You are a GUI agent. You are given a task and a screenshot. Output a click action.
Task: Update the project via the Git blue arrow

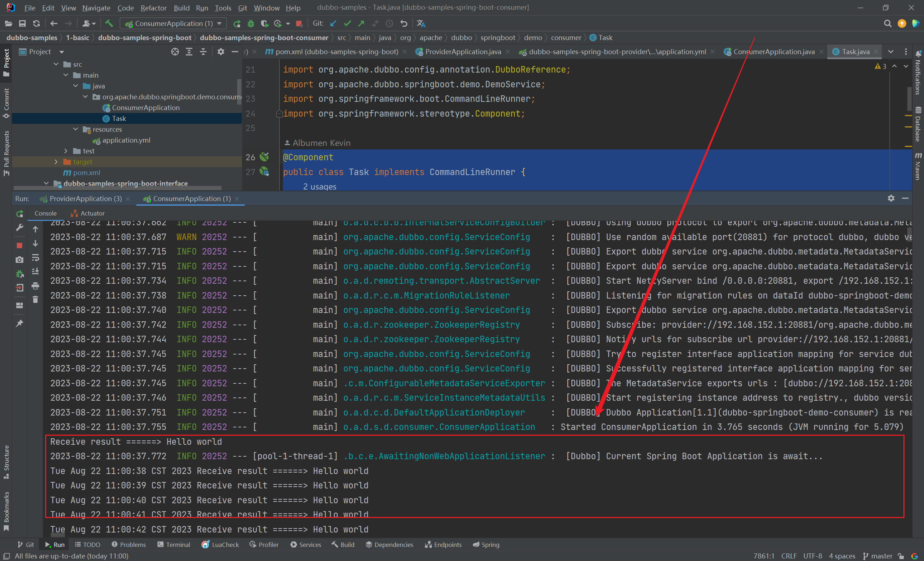pyautogui.click(x=333, y=23)
